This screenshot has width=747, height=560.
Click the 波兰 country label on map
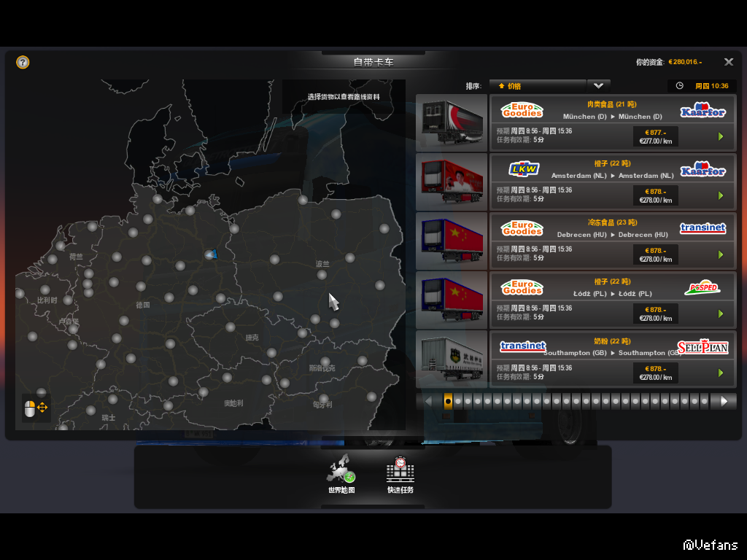tap(322, 264)
